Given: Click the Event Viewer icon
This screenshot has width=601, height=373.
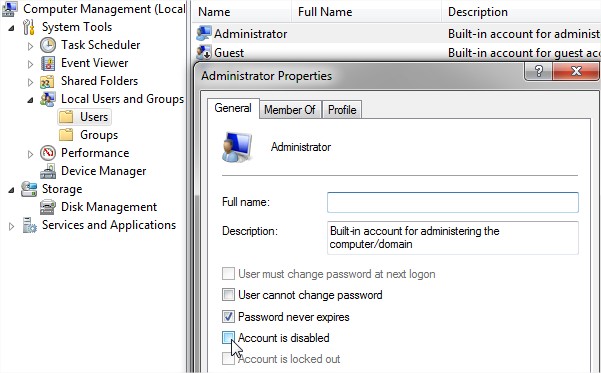Looking at the screenshot, I should 48,63.
